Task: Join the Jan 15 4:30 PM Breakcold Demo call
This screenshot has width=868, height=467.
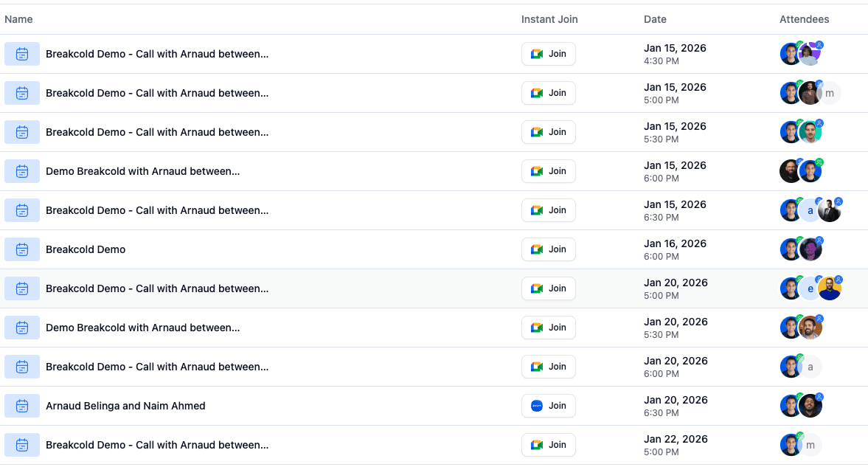Action: coord(548,54)
